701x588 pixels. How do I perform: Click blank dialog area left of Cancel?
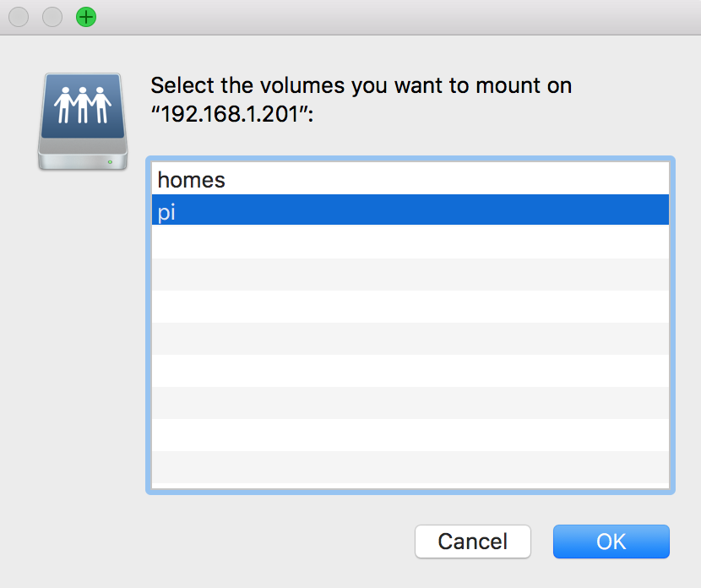(253, 542)
